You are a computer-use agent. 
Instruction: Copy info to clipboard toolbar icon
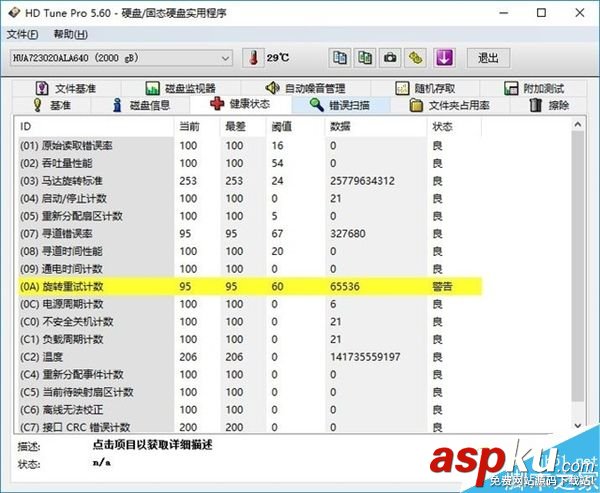coord(339,58)
